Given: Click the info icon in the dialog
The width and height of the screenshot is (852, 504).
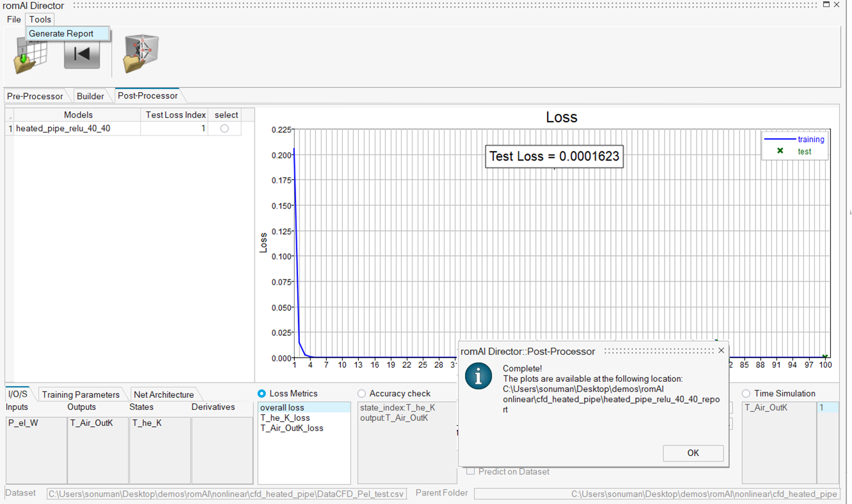Looking at the screenshot, I should click(478, 376).
